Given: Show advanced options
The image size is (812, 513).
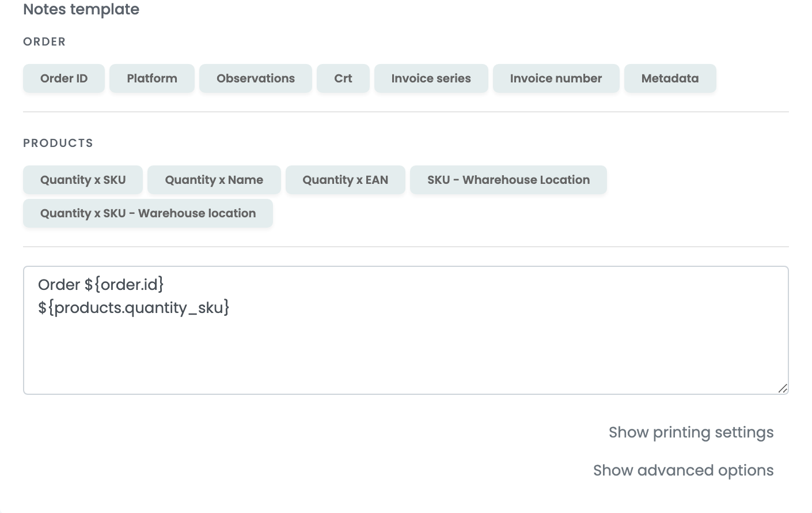Looking at the screenshot, I should [x=684, y=470].
